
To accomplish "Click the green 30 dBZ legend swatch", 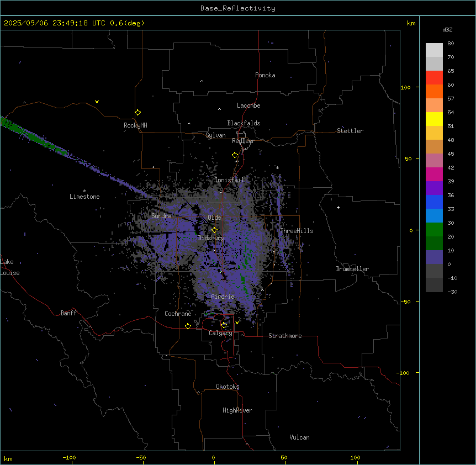I will pyautogui.click(x=434, y=230).
